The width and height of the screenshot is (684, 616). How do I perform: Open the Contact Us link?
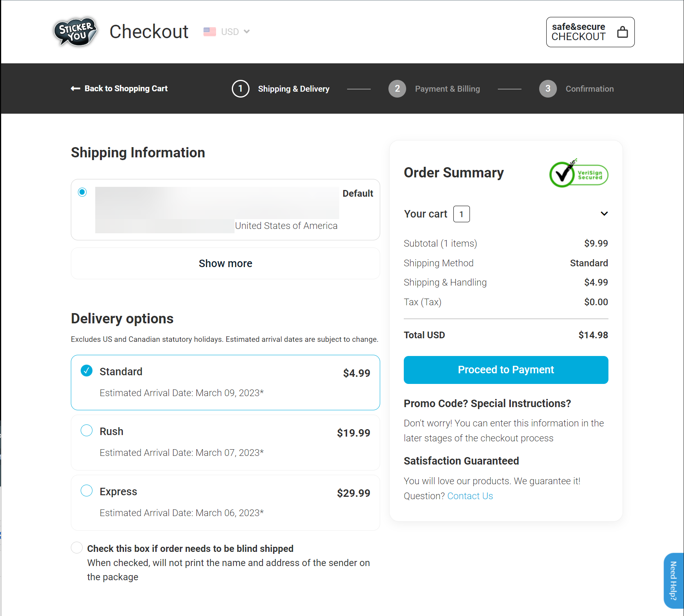pyautogui.click(x=470, y=496)
